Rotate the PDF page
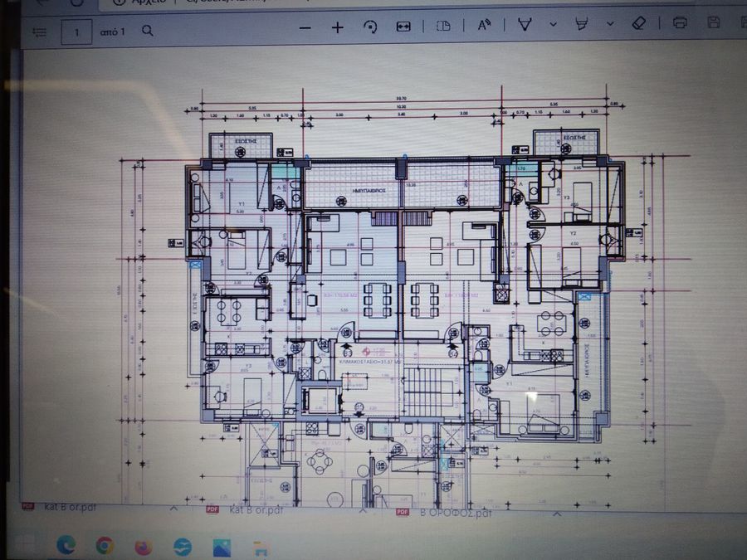Image resolution: width=747 pixels, height=560 pixels. [x=370, y=27]
